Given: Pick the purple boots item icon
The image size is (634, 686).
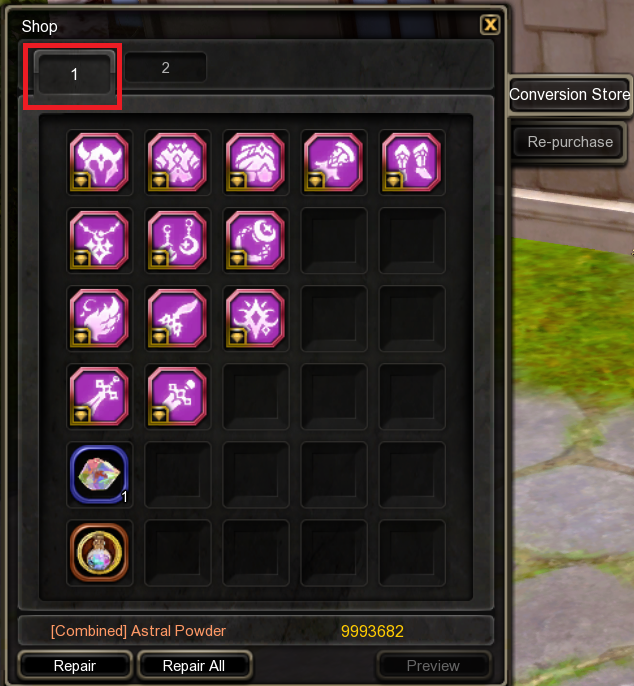Looking at the screenshot, I should click(411, 162).
